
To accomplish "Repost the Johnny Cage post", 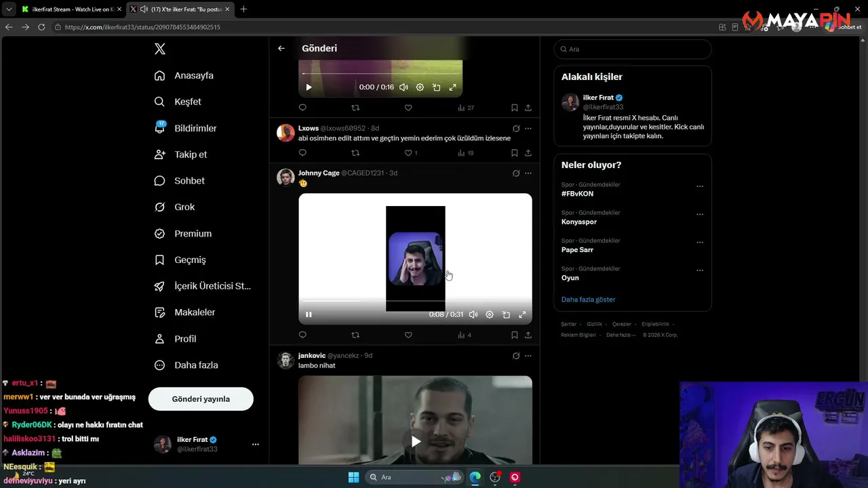I will pos(355,335).
